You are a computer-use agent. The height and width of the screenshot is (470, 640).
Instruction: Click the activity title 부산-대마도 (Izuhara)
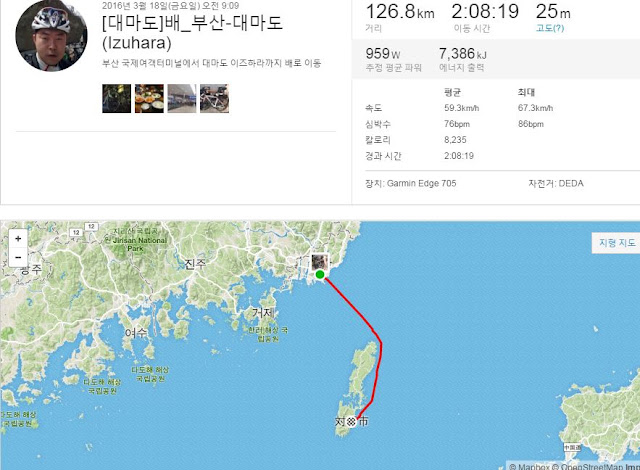(192, 33)
